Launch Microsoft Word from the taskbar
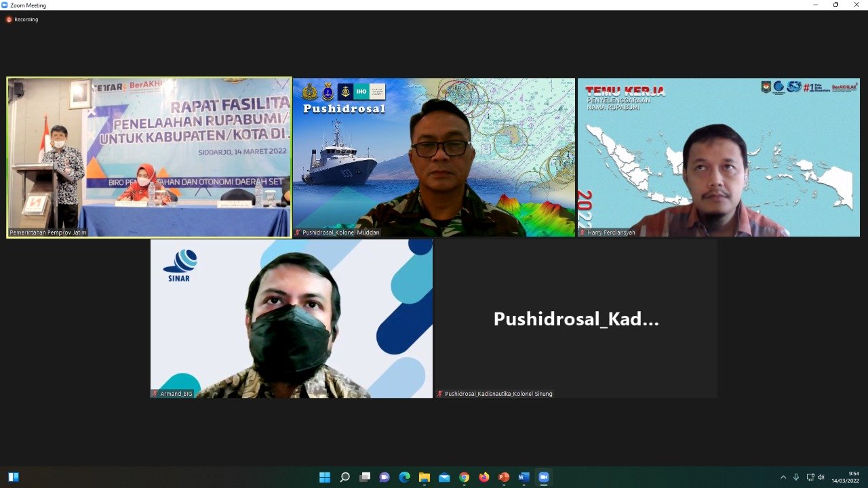This screenshot has height=488, width=868. (524, 477)
